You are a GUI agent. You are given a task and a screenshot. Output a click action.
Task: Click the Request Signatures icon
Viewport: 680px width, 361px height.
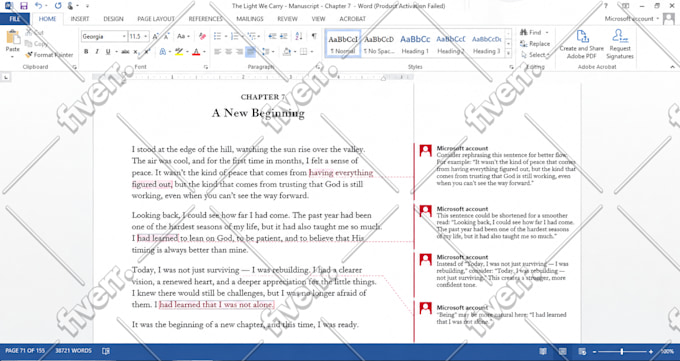pos(620,36)
